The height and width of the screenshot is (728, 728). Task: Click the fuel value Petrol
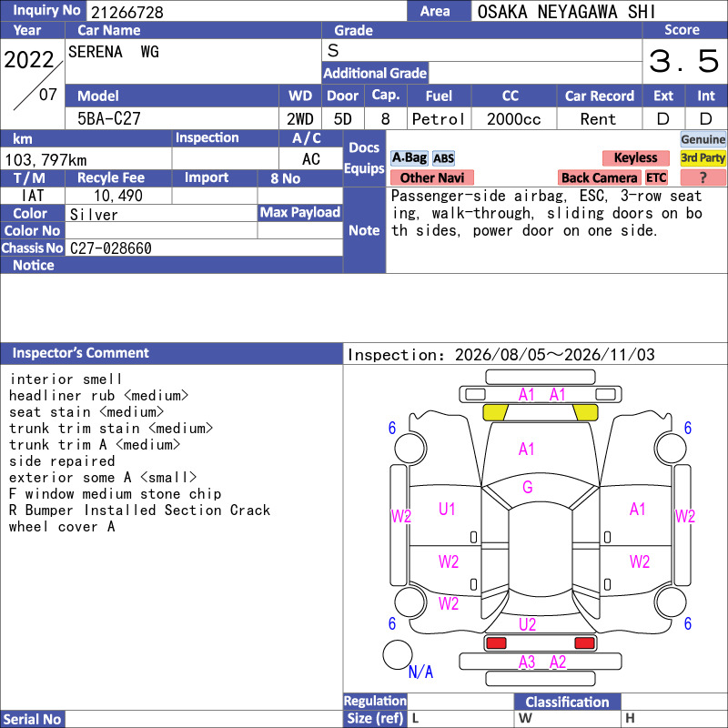click(x=439, y=119)
